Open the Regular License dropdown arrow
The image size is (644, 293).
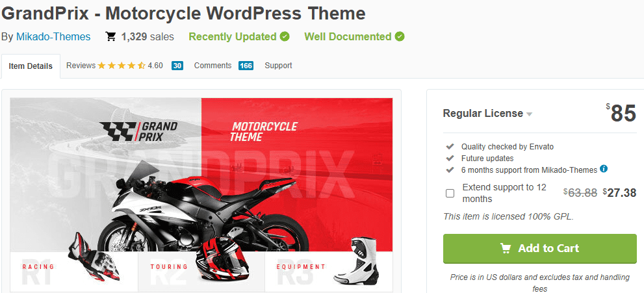pos(530,114)
